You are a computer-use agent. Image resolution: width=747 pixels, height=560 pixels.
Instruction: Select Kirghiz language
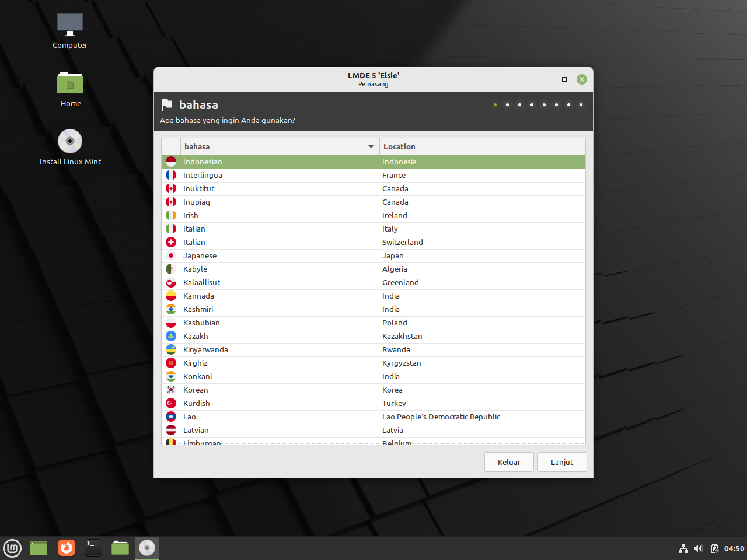(x=373, y=363)
